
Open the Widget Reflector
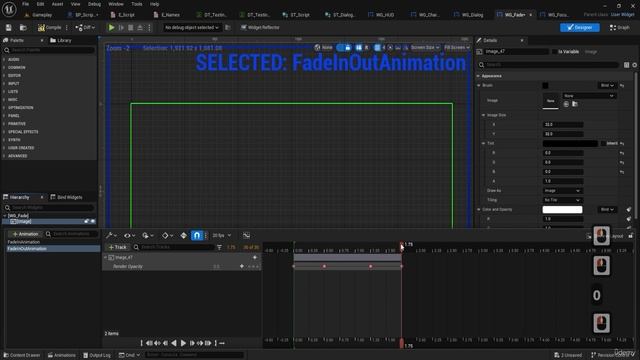[x=260, y=27]
